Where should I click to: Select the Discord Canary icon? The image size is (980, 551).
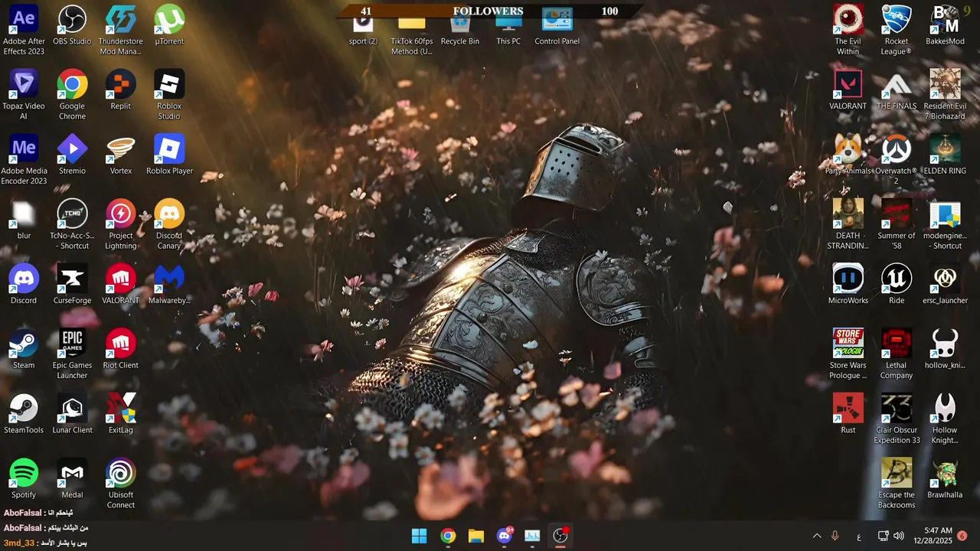(x=169, y=225)
